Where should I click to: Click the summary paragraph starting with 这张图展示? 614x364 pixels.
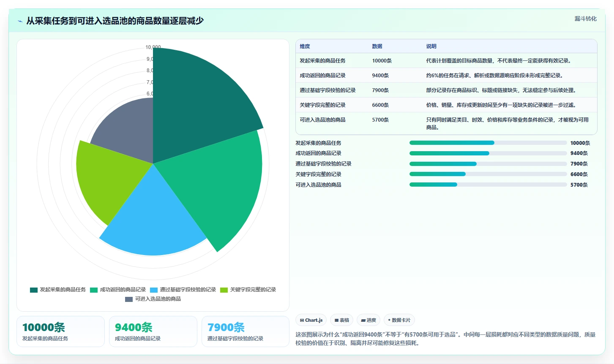coord(445,339)
